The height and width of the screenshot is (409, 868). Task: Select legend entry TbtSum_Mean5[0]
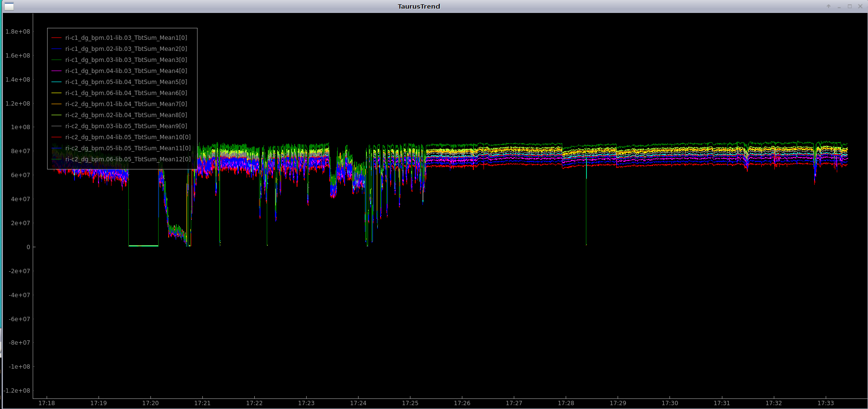126,82
